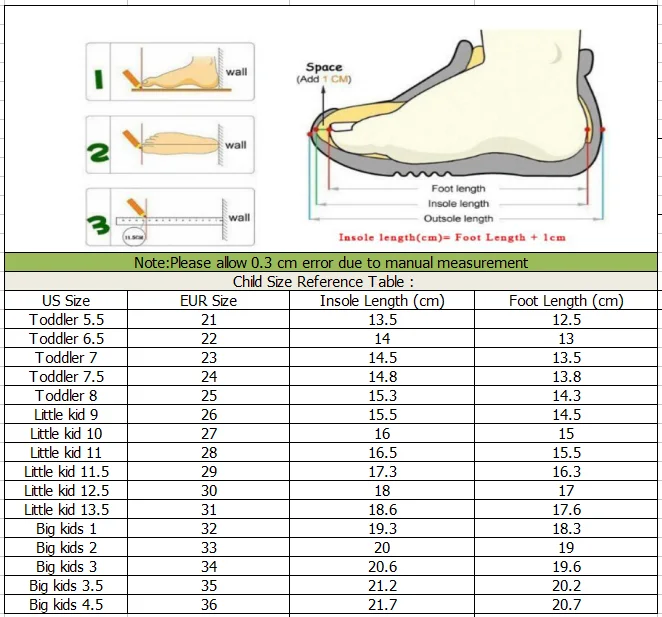
Task: Click the step 1 foot measuring illustration
Action: click(170, 72)
